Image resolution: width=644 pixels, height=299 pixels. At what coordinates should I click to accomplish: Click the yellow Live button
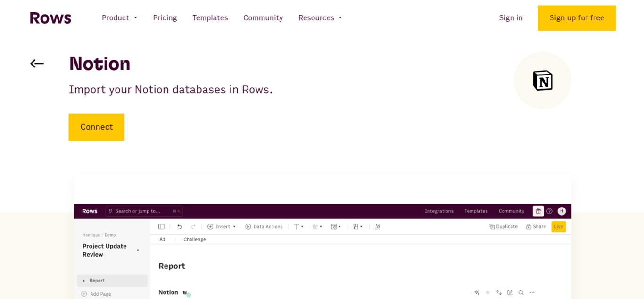559,227
